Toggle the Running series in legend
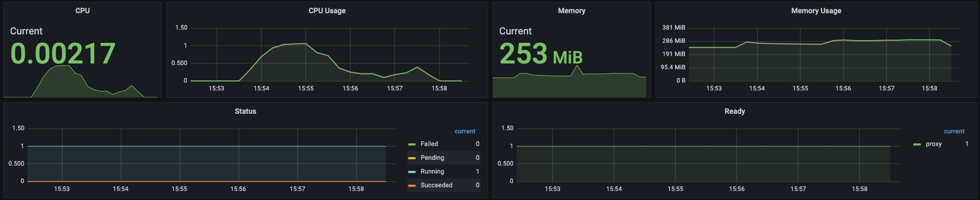Viewport: 980px width, 200px height. point(433,171)
